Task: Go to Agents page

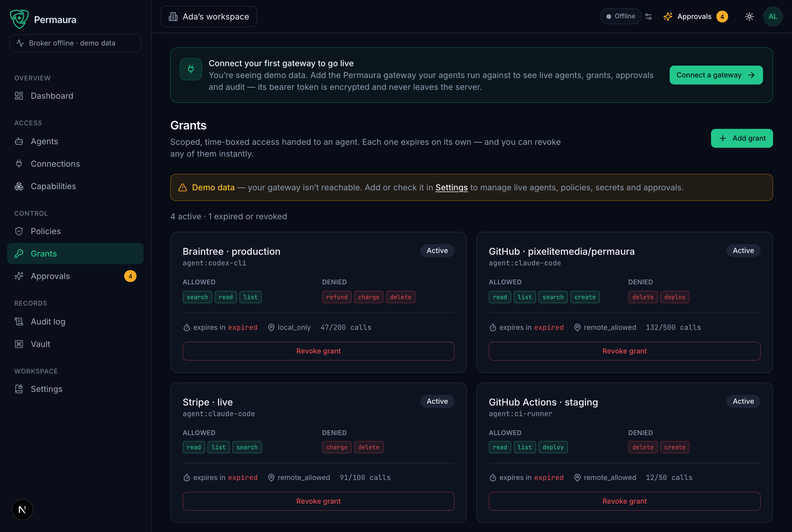Action: point(75,142)
